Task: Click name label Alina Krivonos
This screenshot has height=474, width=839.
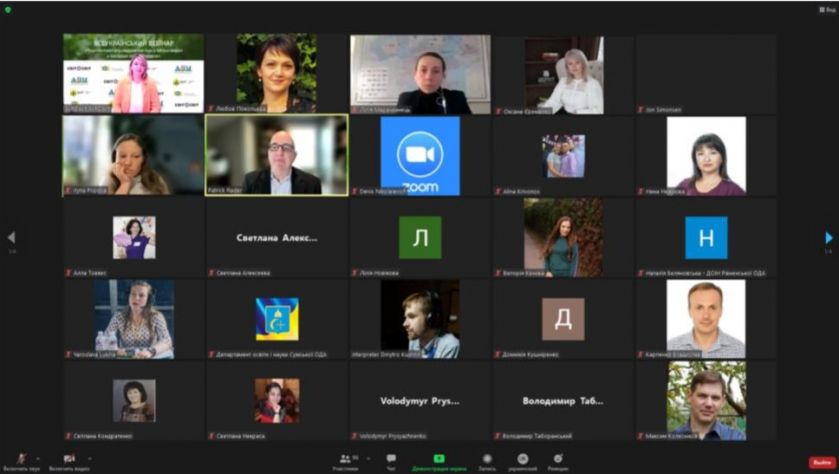Action: pos(521,192)
